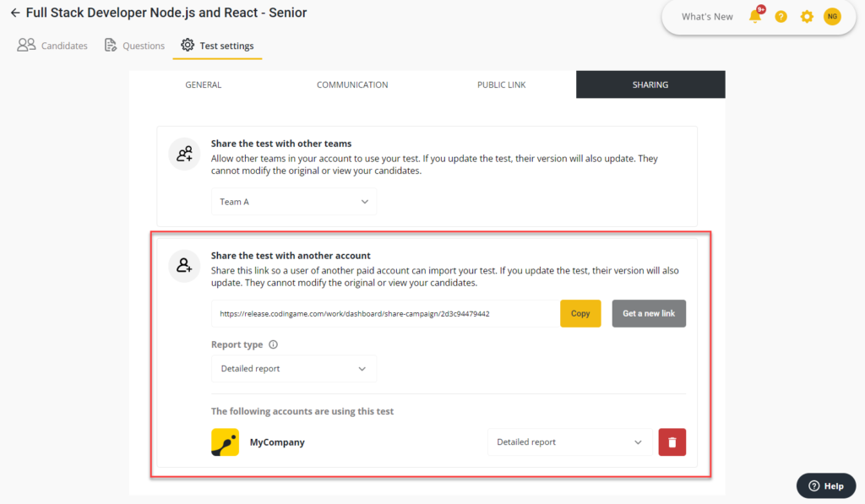Open account settings via the gear icon

pos(807,16)
